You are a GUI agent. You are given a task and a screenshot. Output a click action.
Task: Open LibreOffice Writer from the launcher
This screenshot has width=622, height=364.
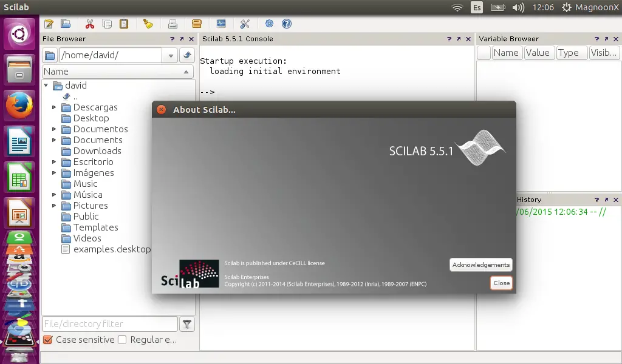tap(19, 141)
